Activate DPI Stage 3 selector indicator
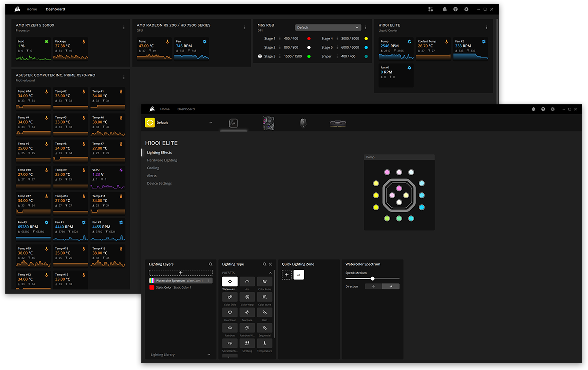 260,56
